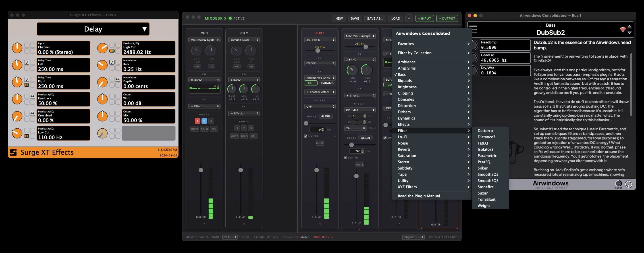Click the HeadFrq 46.6005 hz value box
644x253 pixels.
point(505,58)
